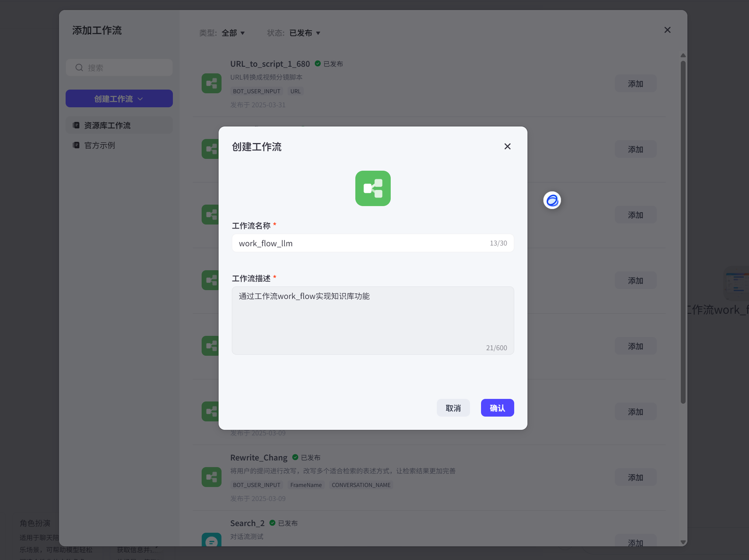Screen dimensions: 749x560
Task: Click the search magnifier icon
Action: pyautogui.click(x=79, y=67)
